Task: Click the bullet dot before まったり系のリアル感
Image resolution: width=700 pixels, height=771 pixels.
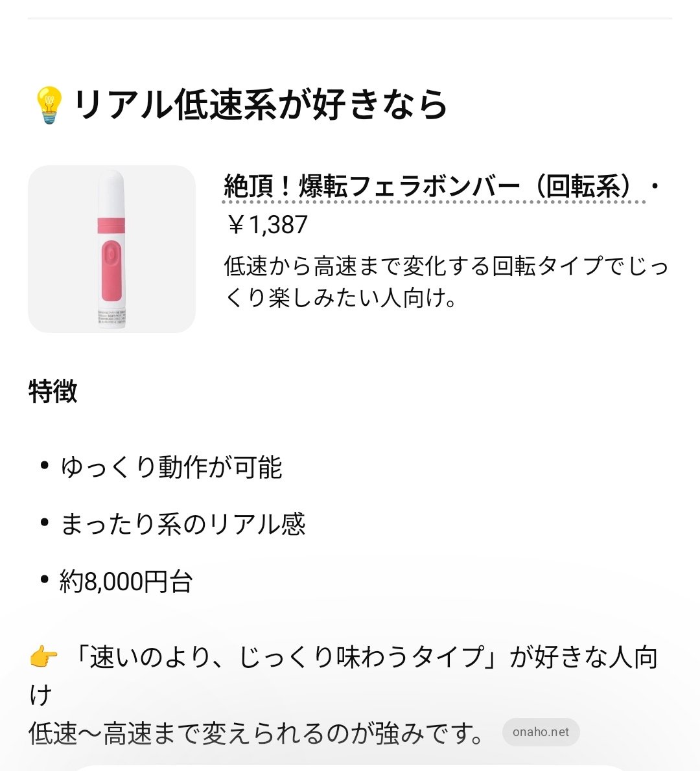Action: (x=44, y=523)
